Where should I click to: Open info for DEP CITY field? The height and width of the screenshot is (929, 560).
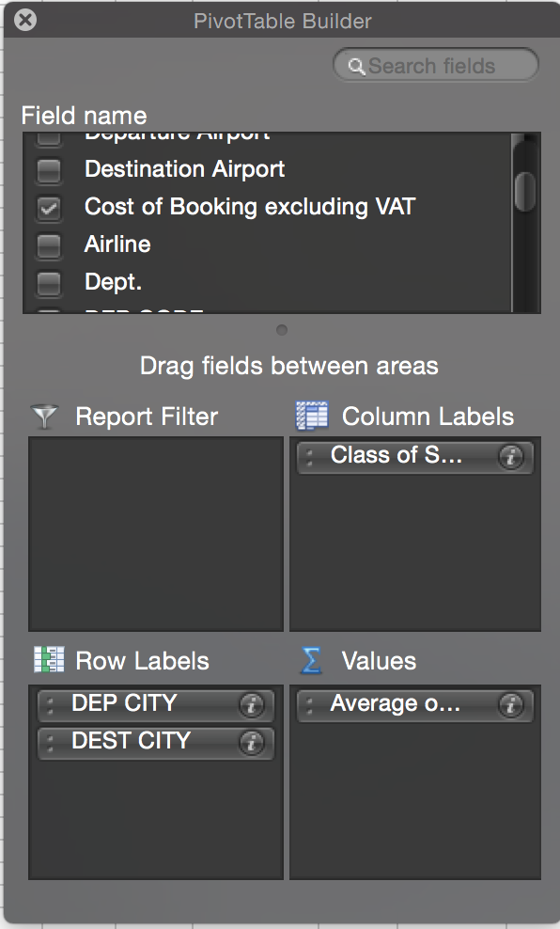click(252, 705)
